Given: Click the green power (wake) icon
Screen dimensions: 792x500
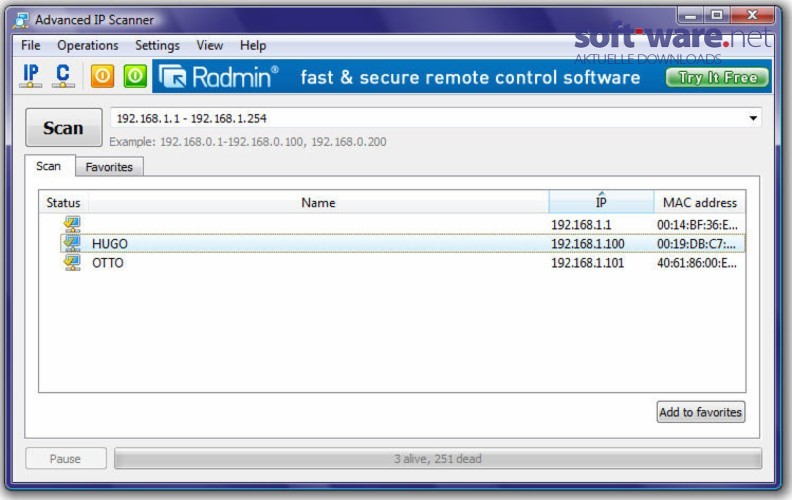Looking at the screenshot, I should [x=135, y=76].
